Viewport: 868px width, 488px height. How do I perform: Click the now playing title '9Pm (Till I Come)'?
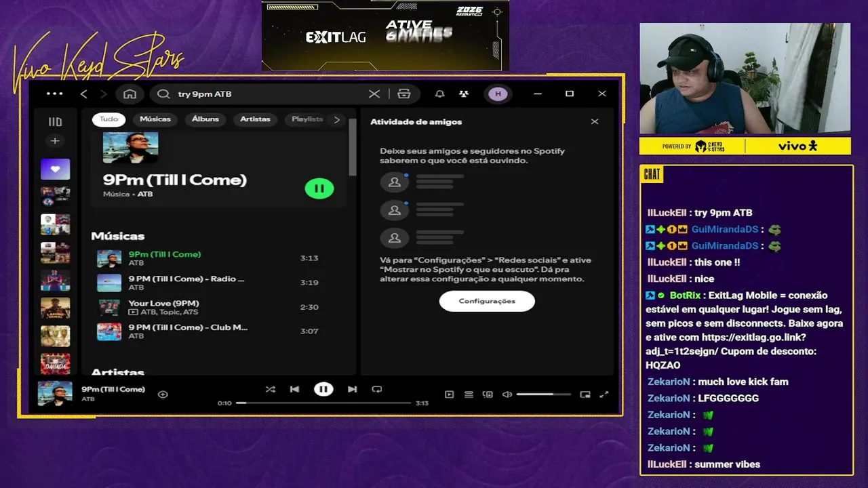(x=113, y=389)
